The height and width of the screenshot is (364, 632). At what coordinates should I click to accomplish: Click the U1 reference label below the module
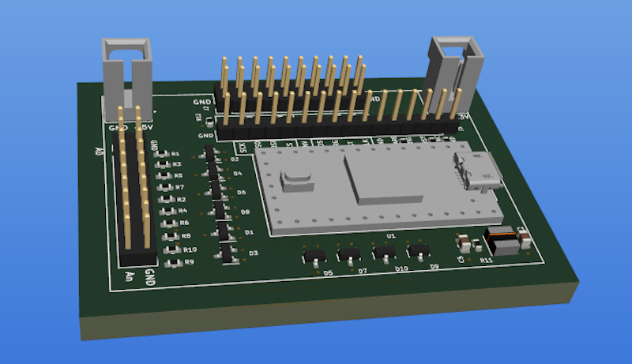click(x=391, y=236)
